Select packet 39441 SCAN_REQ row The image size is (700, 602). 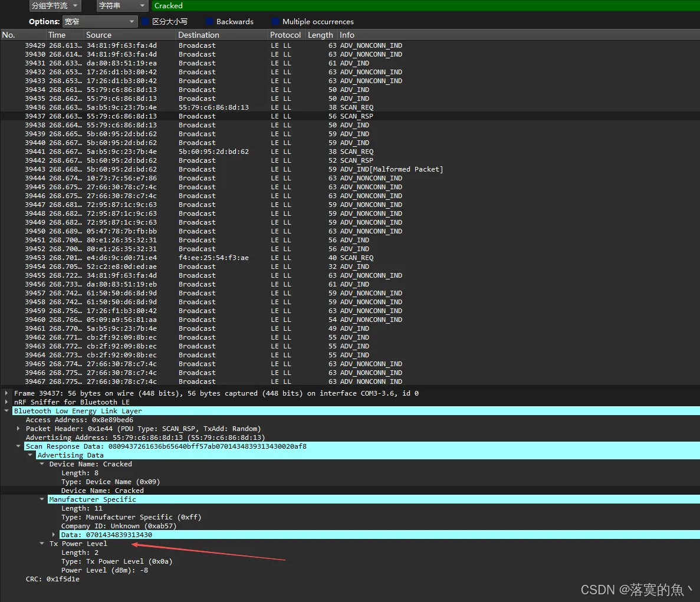pyautogui.click(x=350, y=152)
